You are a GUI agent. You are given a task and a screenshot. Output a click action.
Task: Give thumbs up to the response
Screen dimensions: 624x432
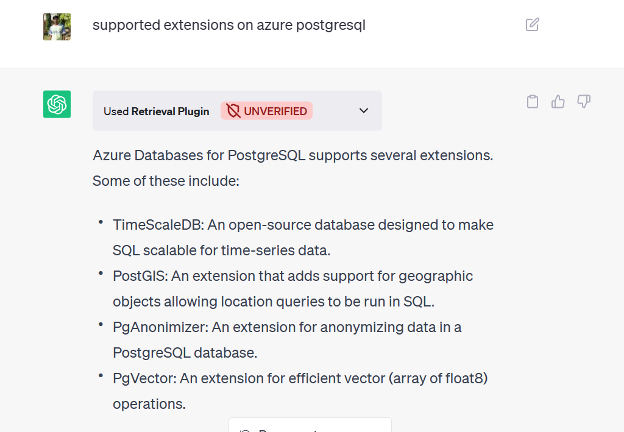(x=558, y=101)
